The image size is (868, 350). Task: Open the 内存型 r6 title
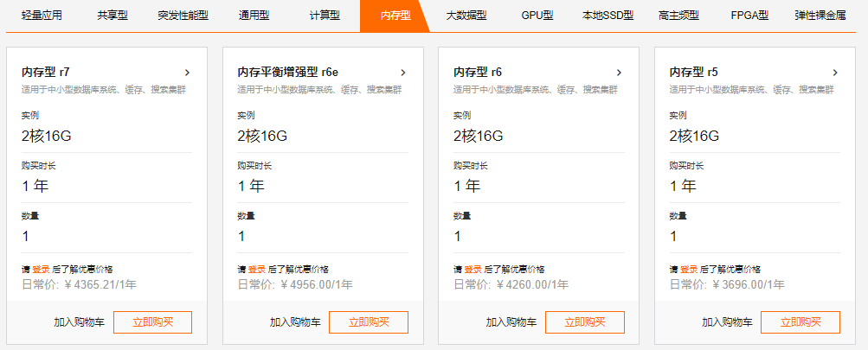point(478,73)
